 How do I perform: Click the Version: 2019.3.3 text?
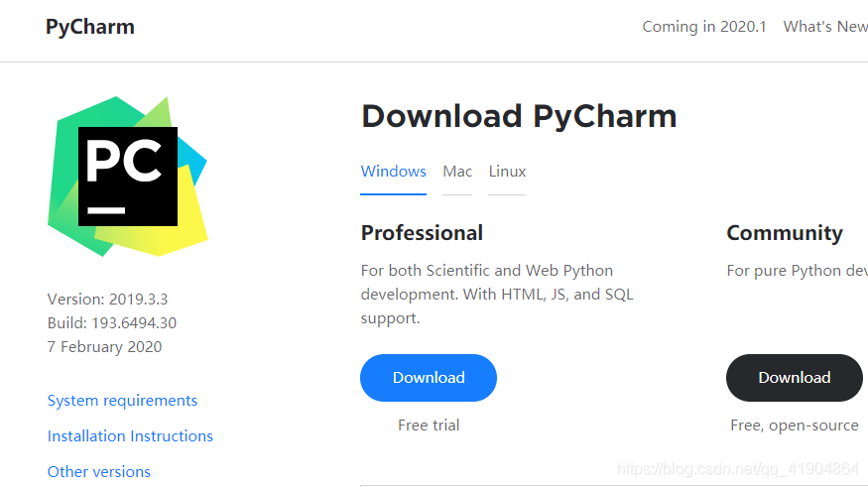(107, 299)
